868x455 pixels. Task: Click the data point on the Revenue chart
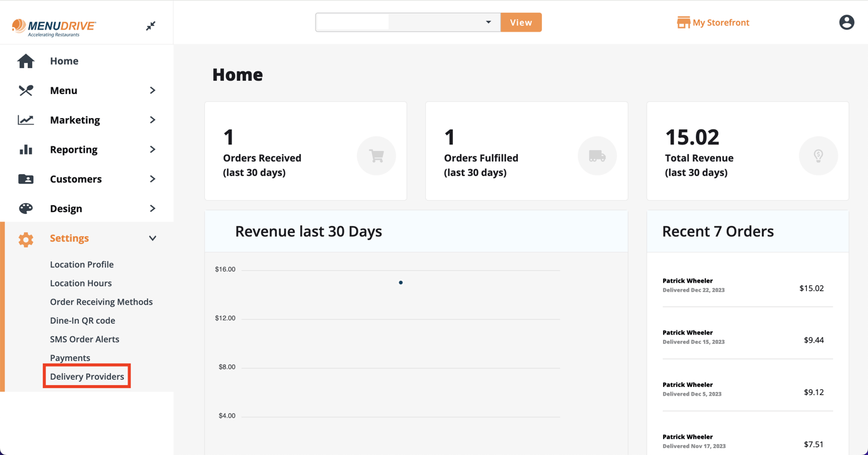click(401, 282)
